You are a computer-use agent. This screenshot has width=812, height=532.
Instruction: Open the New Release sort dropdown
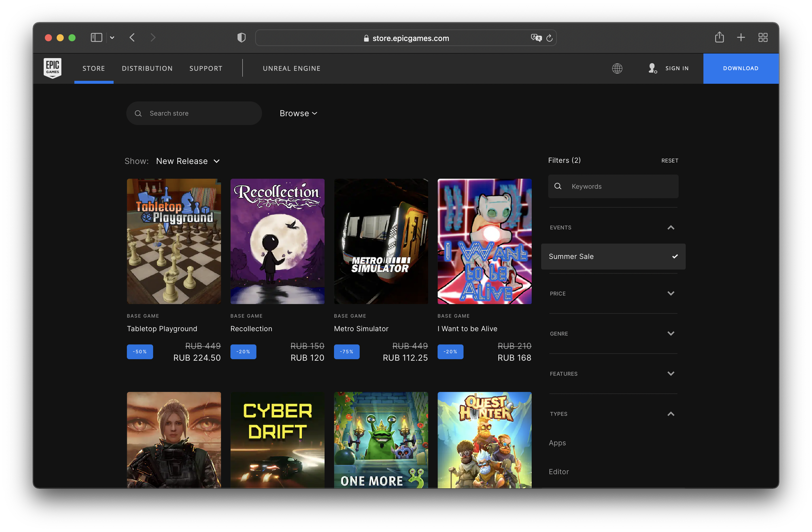click(188, 161)
